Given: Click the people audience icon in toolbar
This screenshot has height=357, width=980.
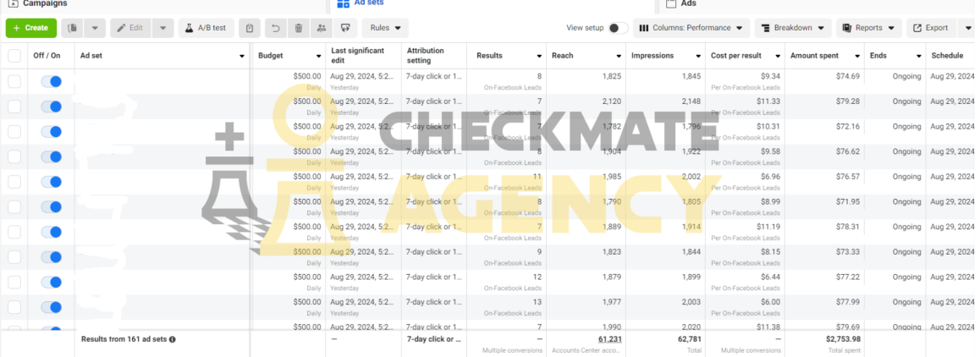Looking at the screenshot, I should (x=322, y=28).
